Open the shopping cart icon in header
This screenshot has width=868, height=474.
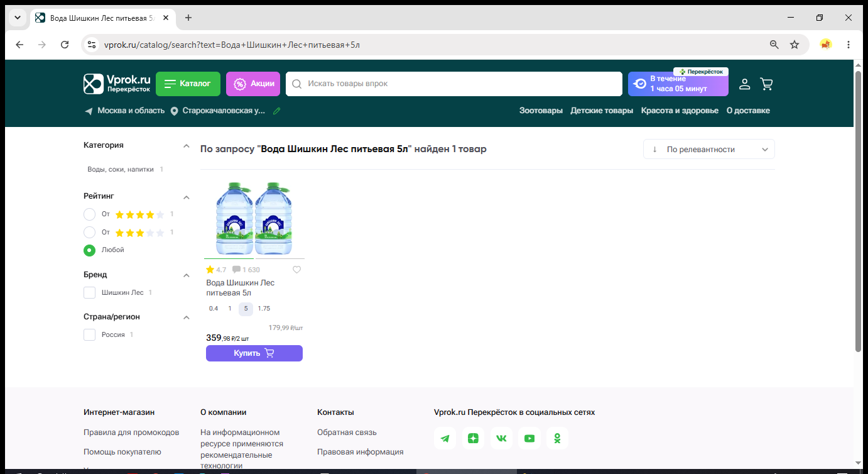click(x=766, y=84)
